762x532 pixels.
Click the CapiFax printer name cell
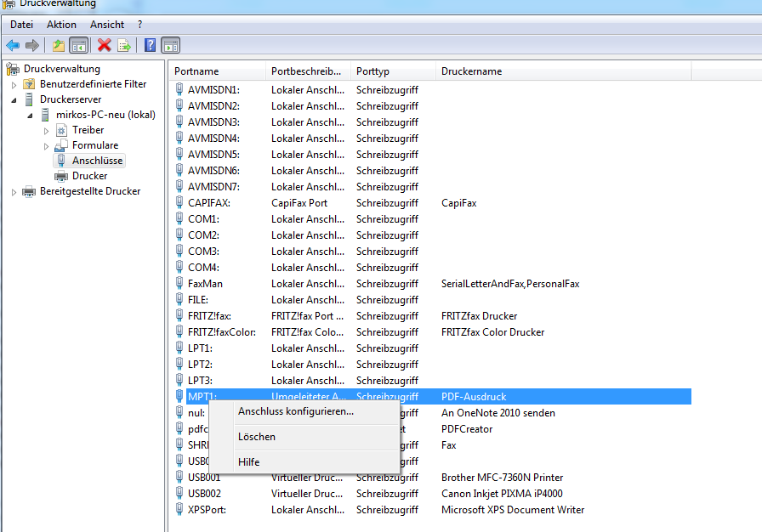click(458, 203)
